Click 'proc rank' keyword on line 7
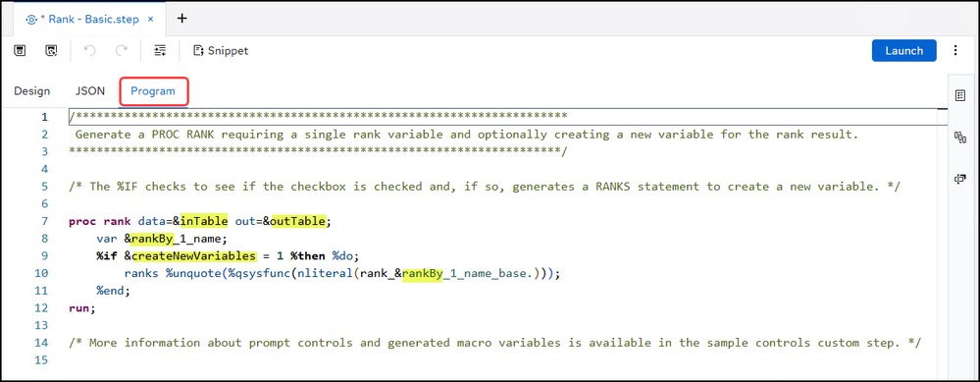 click(100, 221)
